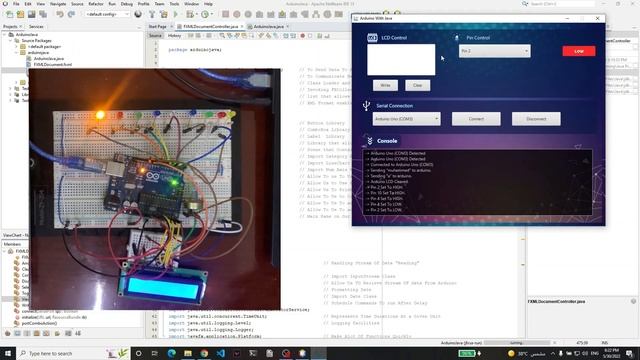Open the Pin 2 dropdown in Pin Control
640x360 pixels.
tap(494, 51)
